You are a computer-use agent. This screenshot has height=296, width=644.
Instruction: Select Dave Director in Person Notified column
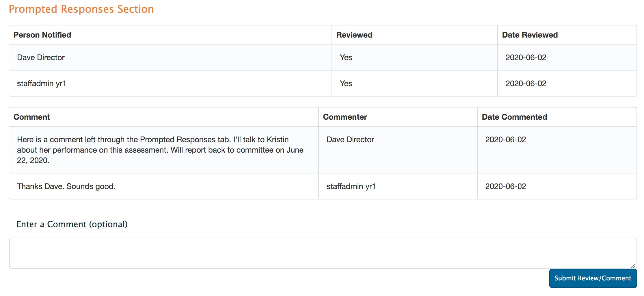(x=41, y=58)
